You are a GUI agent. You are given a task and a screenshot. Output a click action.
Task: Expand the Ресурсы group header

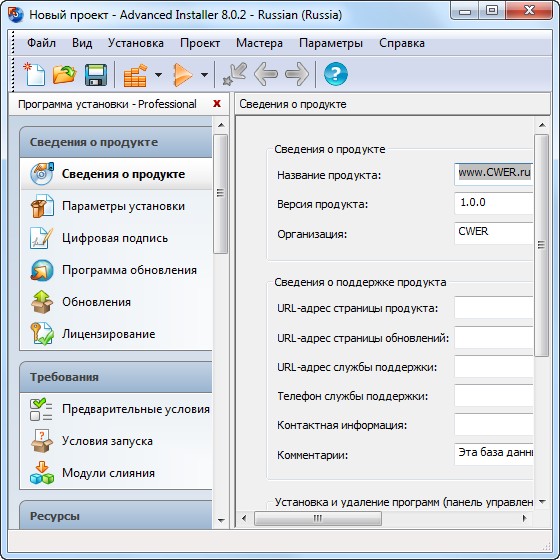pyautogui.click(x=116, y=515)
